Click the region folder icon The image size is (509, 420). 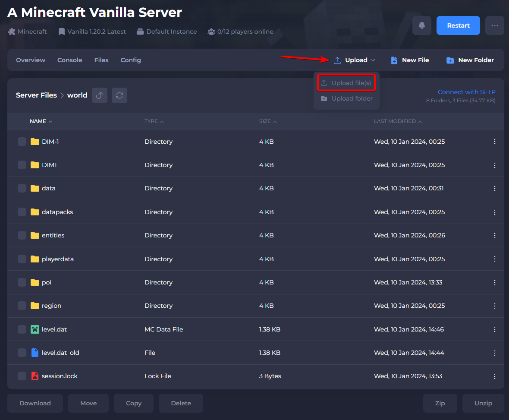(x=35, y=306)
